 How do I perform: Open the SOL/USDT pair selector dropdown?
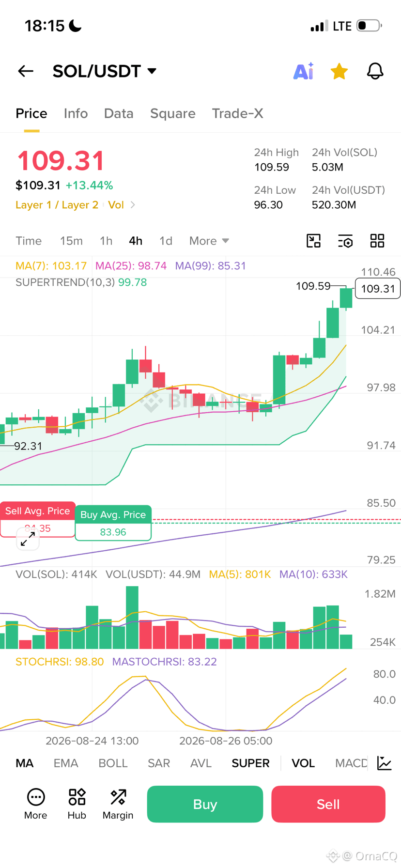105,71
